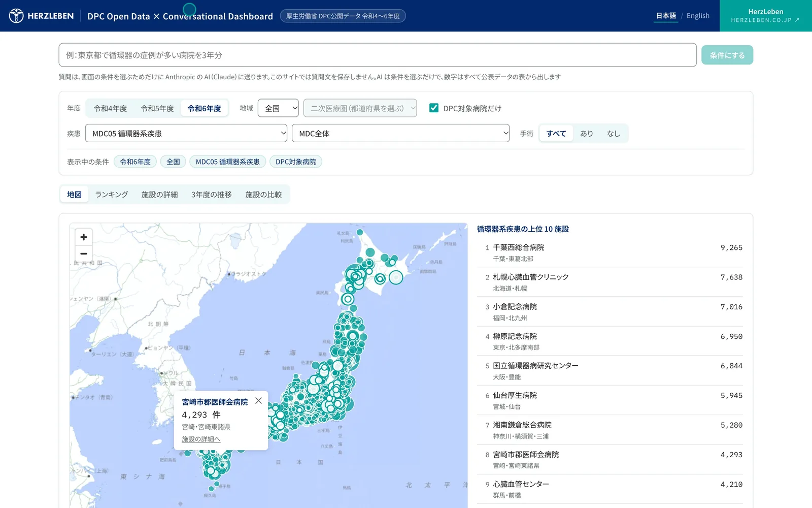
Task: Open 施設の詳細へ link in popup
Action: [x=201, y=439]
